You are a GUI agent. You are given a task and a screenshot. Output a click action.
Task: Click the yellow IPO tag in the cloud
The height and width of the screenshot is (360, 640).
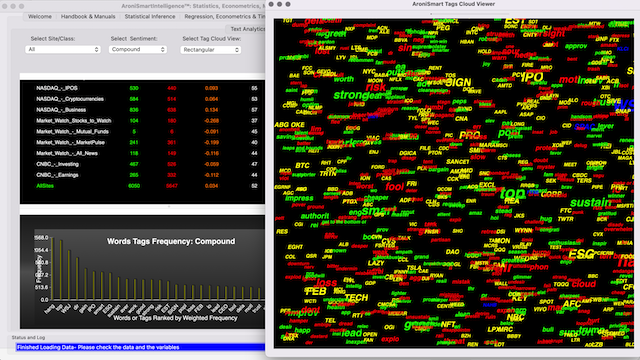pyautogui.click(x=532, y=78)
